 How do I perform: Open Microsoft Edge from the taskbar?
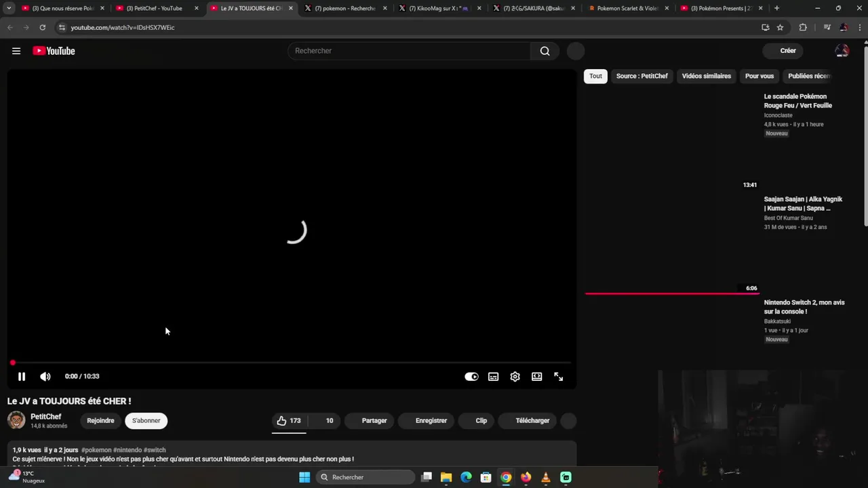466,477
